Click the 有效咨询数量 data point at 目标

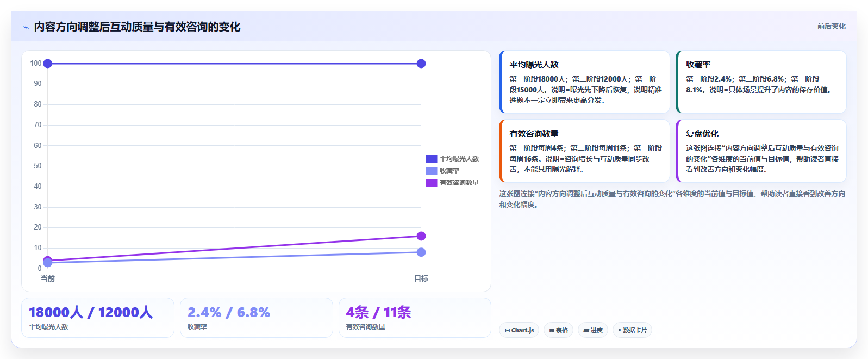(421, 236)
